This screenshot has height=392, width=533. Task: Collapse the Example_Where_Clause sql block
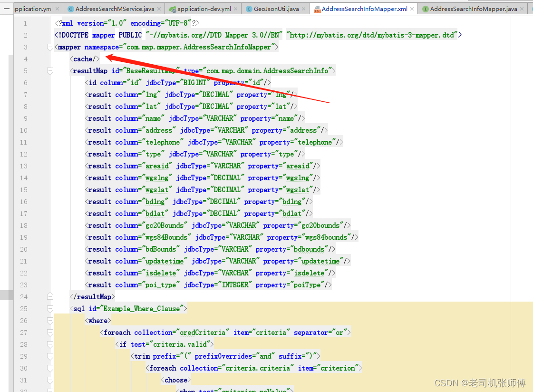pos(50,308)
